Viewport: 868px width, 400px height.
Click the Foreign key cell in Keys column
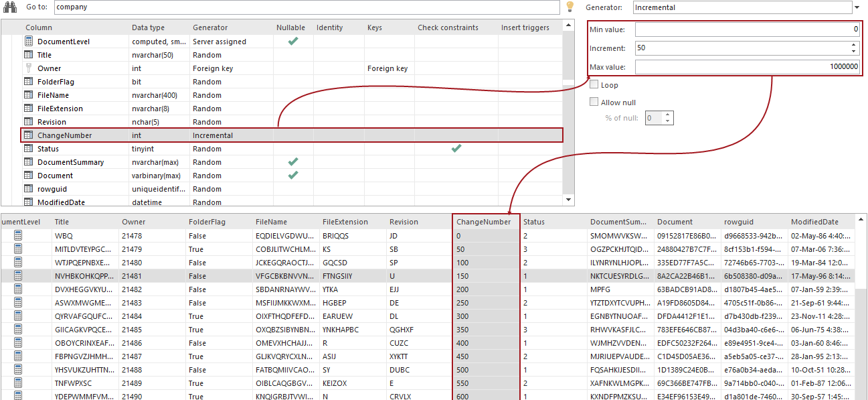click(387, 68)
